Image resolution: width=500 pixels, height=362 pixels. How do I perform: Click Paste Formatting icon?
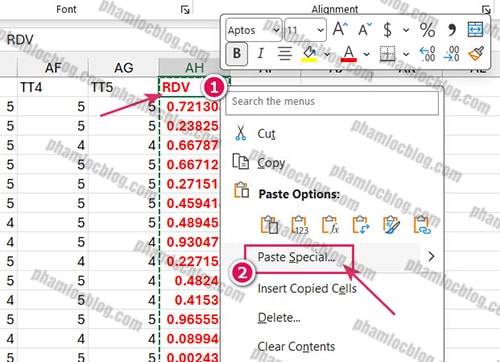click(391, 225)
